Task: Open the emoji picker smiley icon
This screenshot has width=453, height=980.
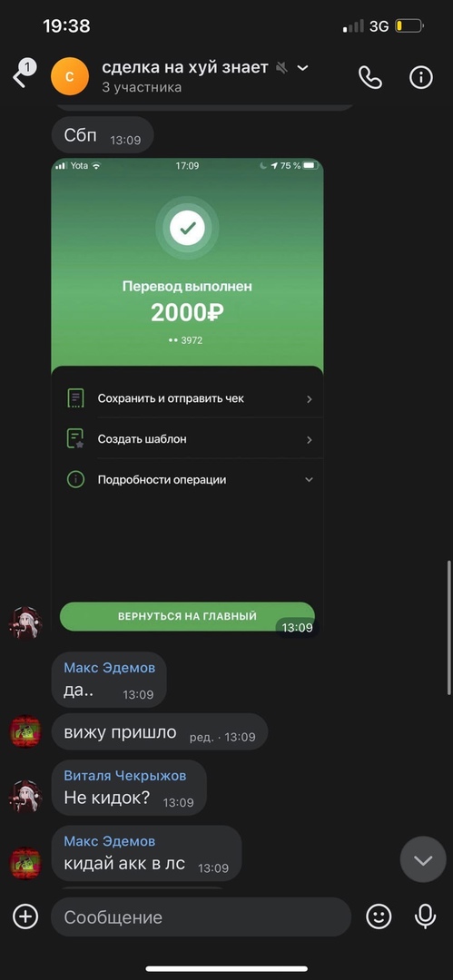Action: point(379,916)
